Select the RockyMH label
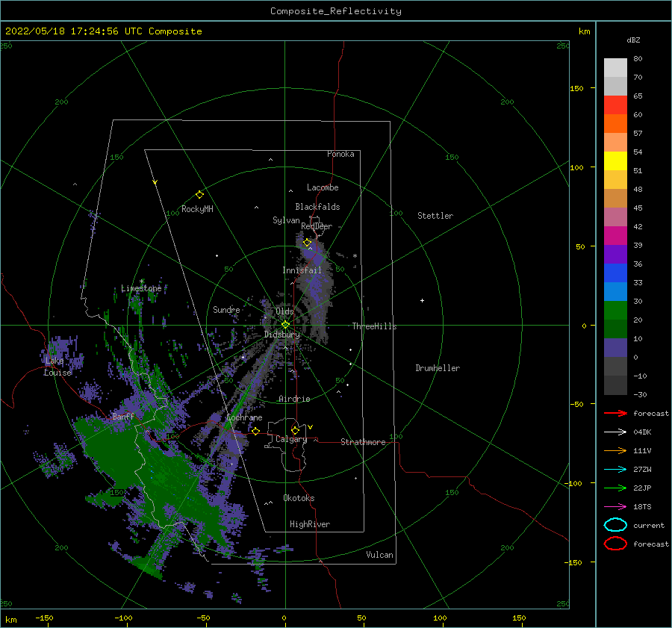 (x=197, y=209)
